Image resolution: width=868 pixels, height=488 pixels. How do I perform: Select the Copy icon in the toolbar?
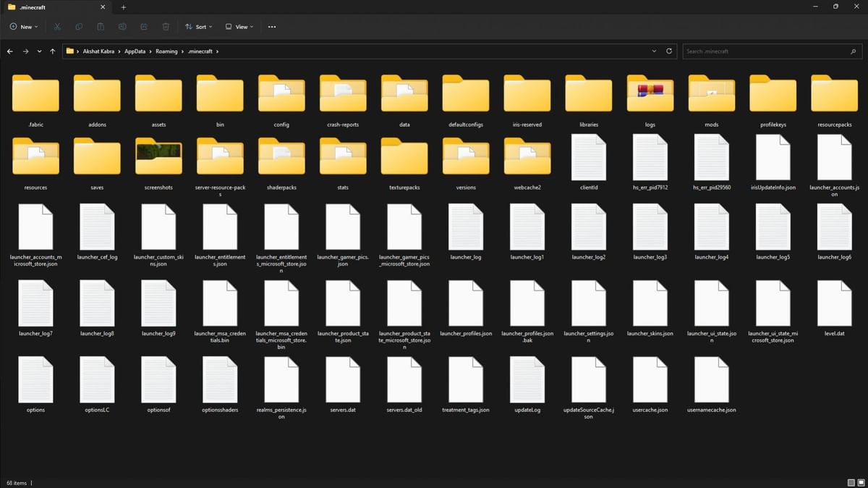(78, 26)
